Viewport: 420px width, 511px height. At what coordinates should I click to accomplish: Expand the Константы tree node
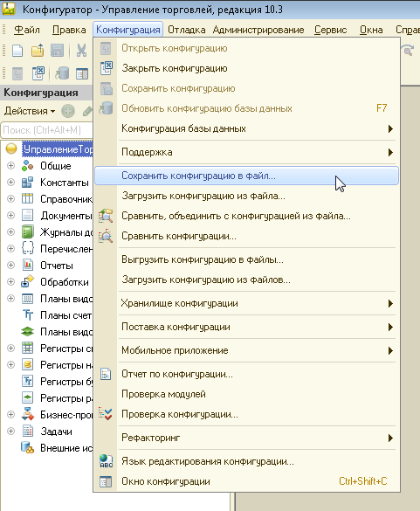tap(10, 182)
